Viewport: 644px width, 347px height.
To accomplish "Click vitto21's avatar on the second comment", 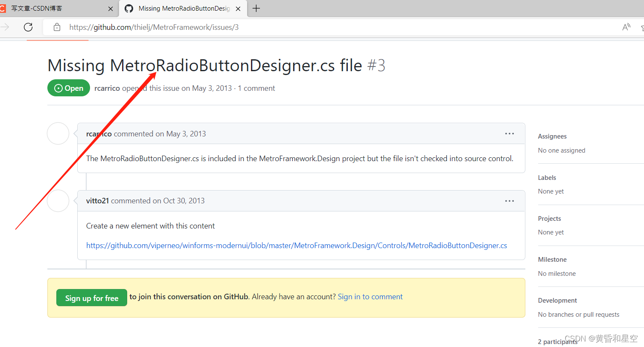I will click(58, 201).
